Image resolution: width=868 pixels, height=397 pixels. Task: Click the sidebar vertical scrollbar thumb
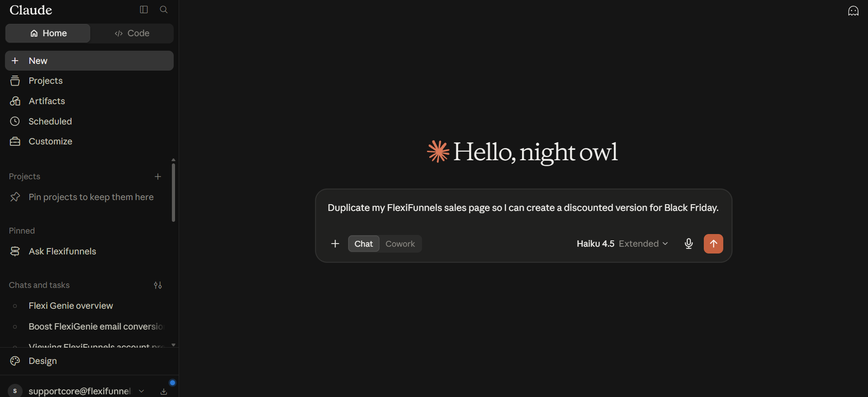point(173,192)
